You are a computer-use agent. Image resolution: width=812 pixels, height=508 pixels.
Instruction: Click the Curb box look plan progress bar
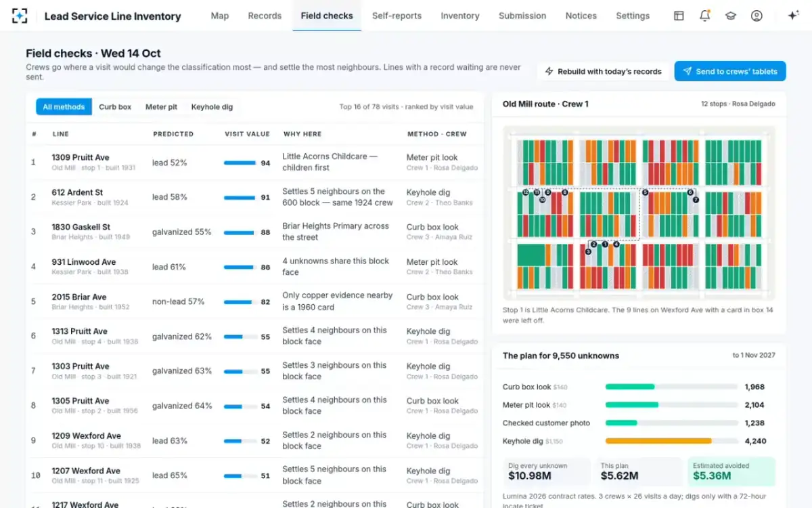671,387
